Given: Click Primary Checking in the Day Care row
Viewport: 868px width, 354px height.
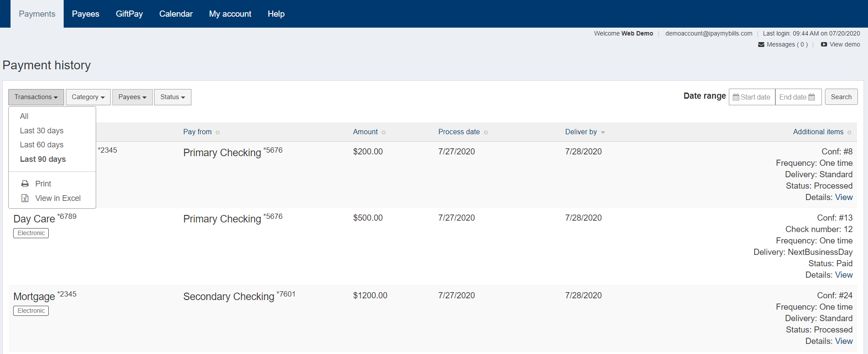Looking at the screenshot, I should (x=222, y=219).
